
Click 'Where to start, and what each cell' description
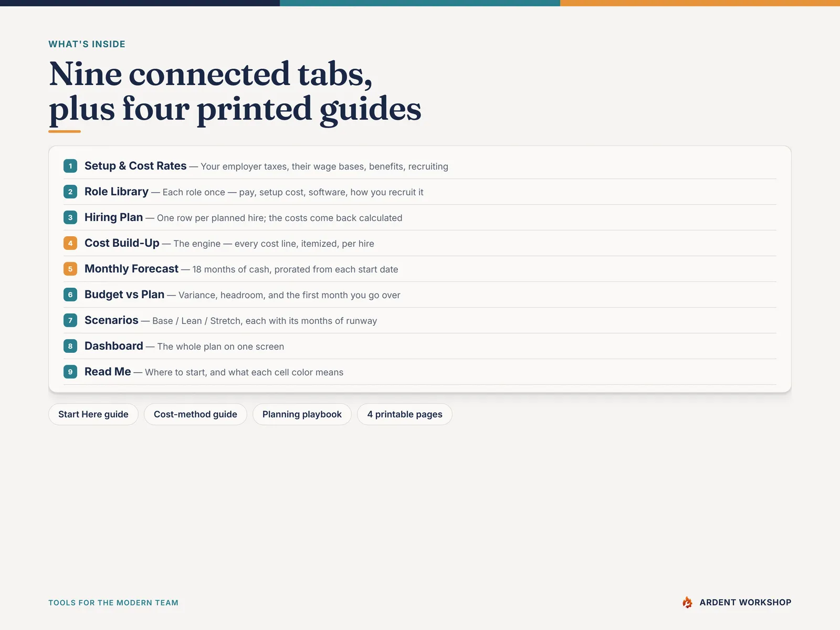(x=244, y=372)
